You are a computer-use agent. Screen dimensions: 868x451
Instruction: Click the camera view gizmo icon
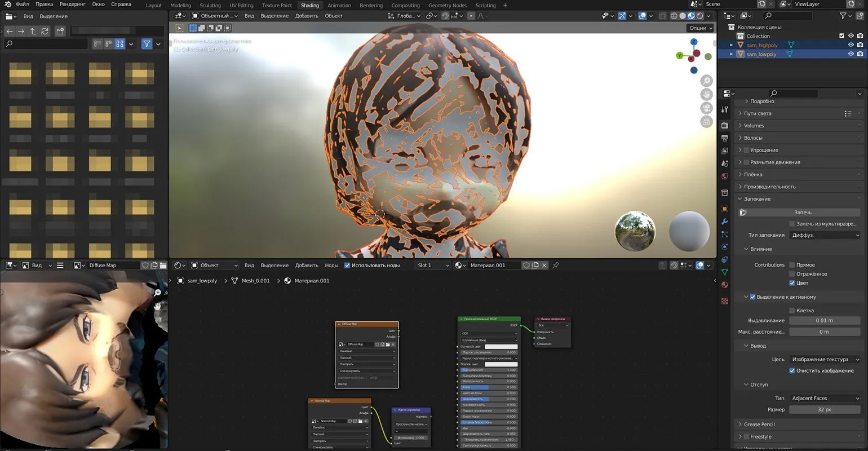pos(706,108)
